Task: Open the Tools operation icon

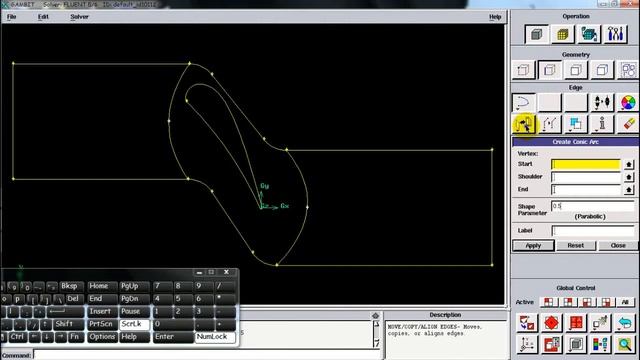Action: point(616,34)
